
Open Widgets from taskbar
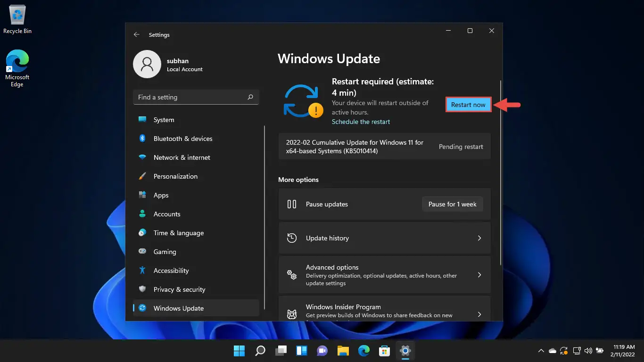(x=302, y=351)
